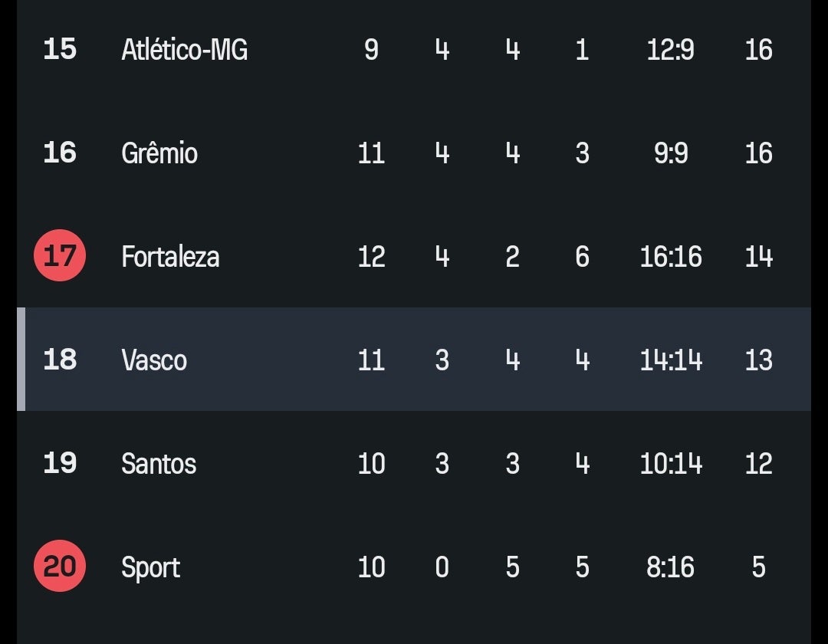
Task: Open the Santos team page
Action: (x=159, y=464)
